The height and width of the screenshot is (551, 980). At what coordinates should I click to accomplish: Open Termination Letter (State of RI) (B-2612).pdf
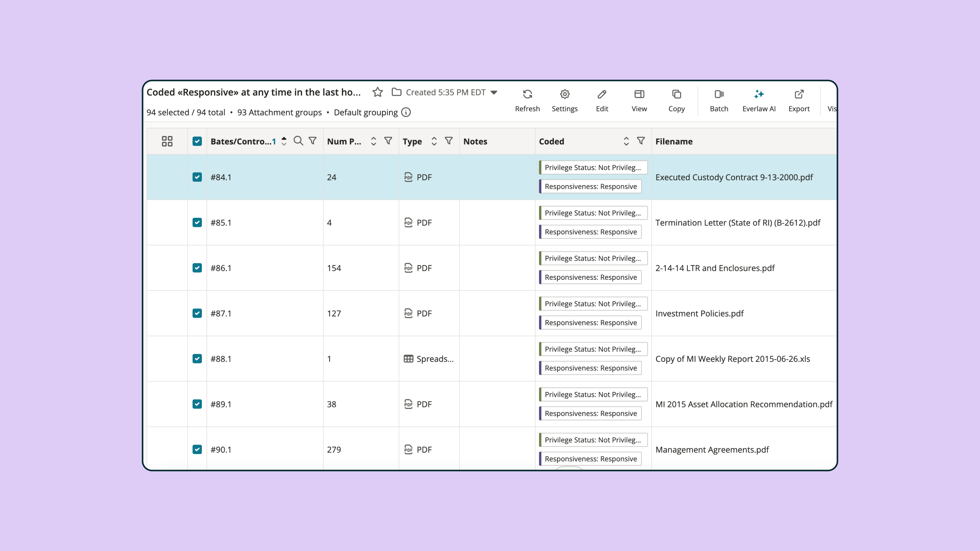pos(738,222)
